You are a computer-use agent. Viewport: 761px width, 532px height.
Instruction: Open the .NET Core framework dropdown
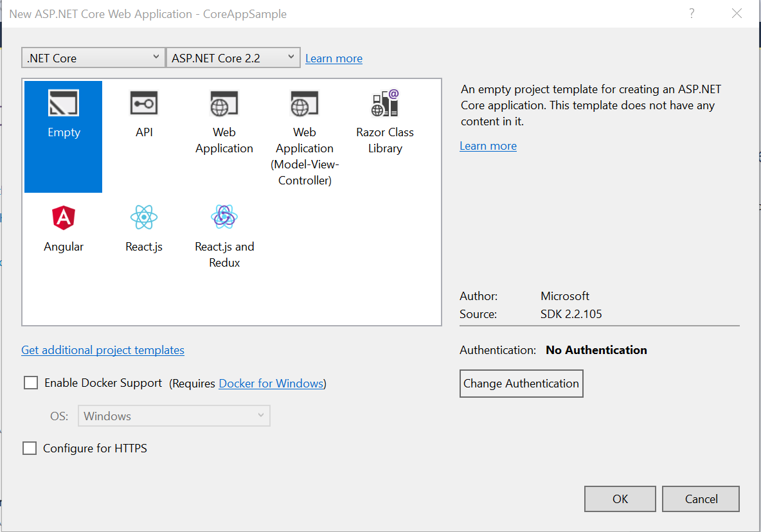[93, 58]
